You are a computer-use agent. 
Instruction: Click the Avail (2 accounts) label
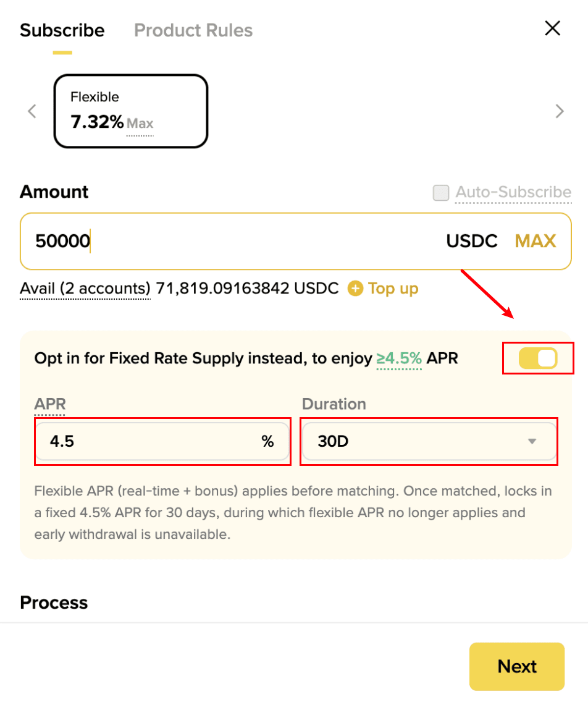click(x=85, y=289)
